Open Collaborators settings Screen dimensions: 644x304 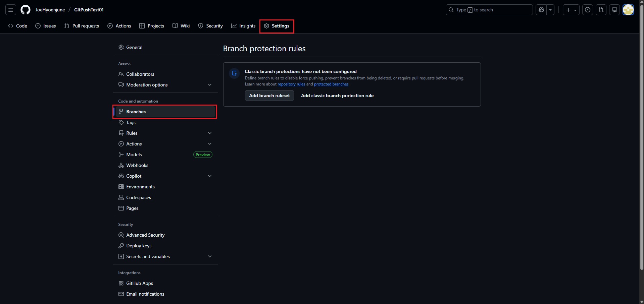[165, 74]
